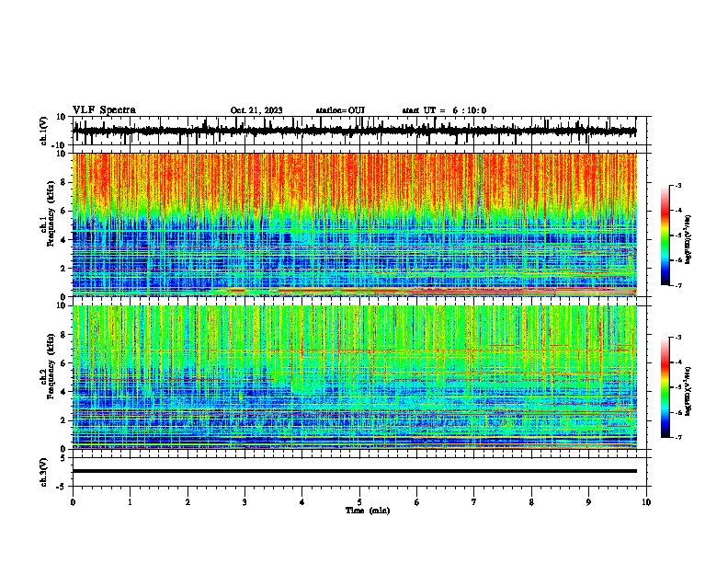Click the ch.2 spectrogram panel
This screenshot has height=563, width=728.
tap(355, 377)
